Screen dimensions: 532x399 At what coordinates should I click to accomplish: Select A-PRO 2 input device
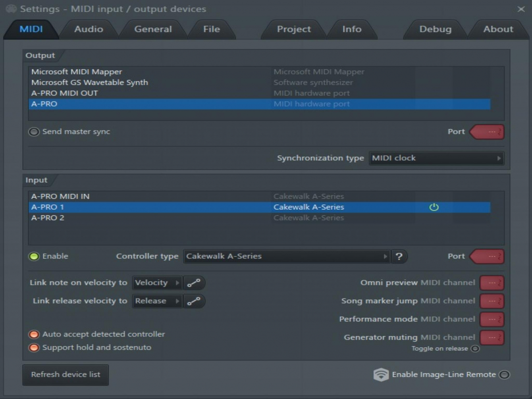point(48,218)
